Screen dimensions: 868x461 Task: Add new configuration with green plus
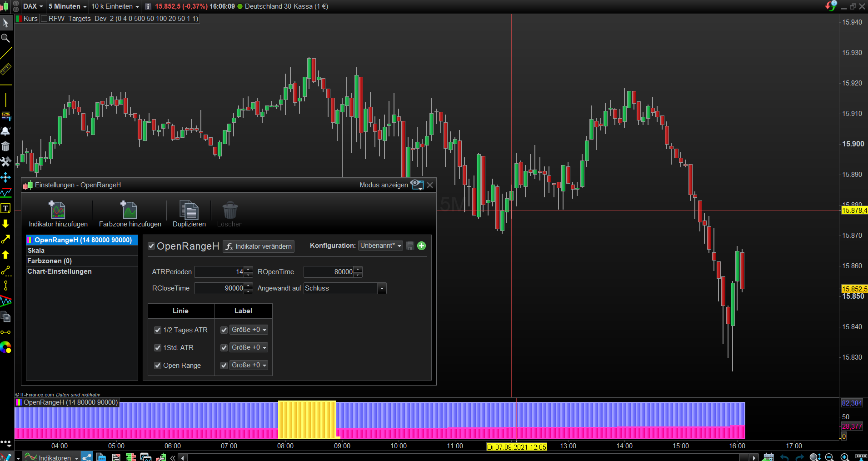[422, 246]
